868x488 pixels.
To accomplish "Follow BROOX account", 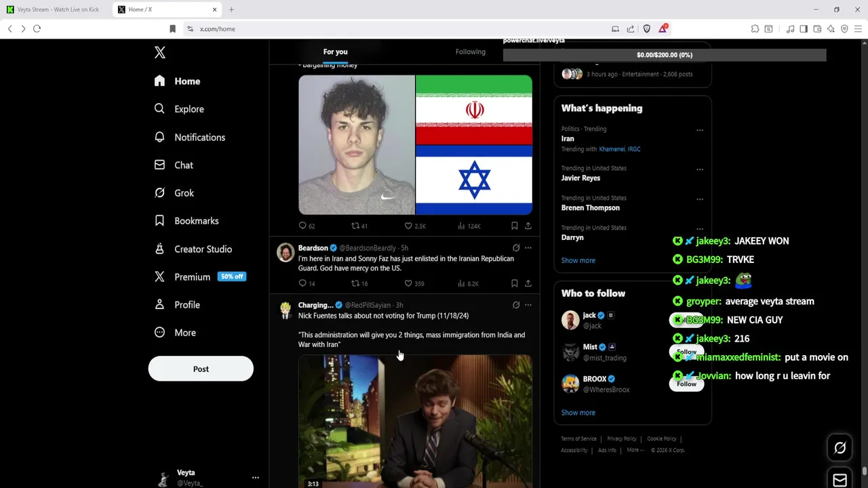I will [x=686, y=384].
